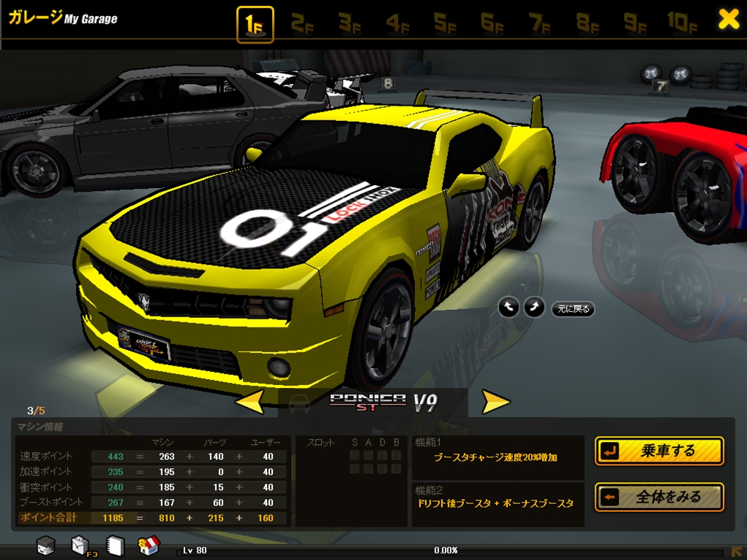Rotate car view counter-clockwise
The image size is (747, 560).
508,308
